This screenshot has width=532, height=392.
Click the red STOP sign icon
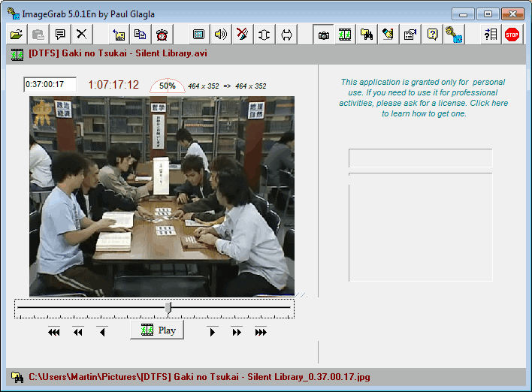point(512,35)
